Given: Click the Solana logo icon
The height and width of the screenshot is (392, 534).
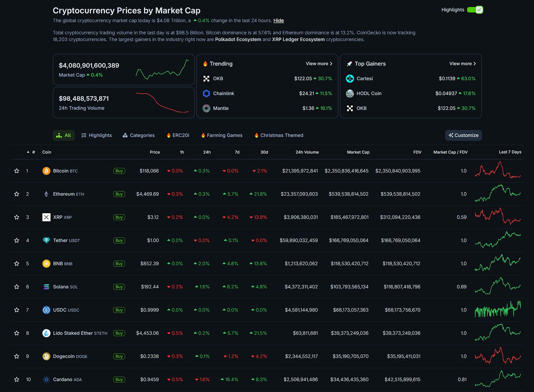Looking at the screenshot, I should point(46,287).
